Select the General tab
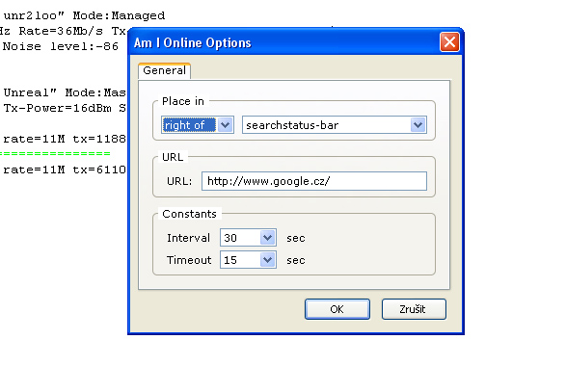Screen dimensions: 566x392 (164, 70)
